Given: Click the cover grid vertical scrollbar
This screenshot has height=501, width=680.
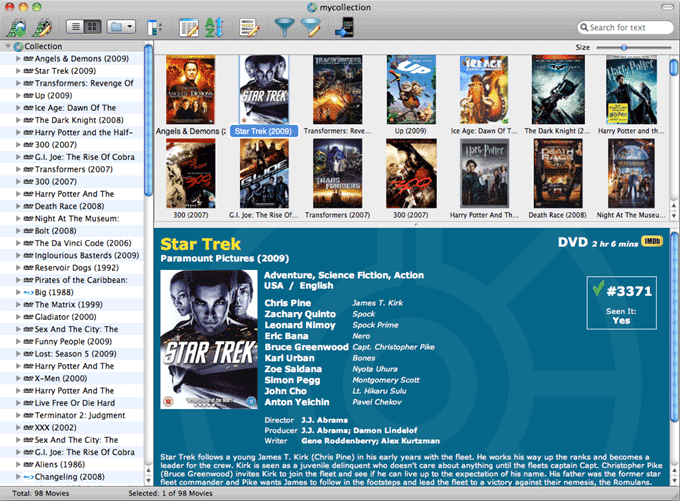Looking at the screenshot, I should click(674, 67).
